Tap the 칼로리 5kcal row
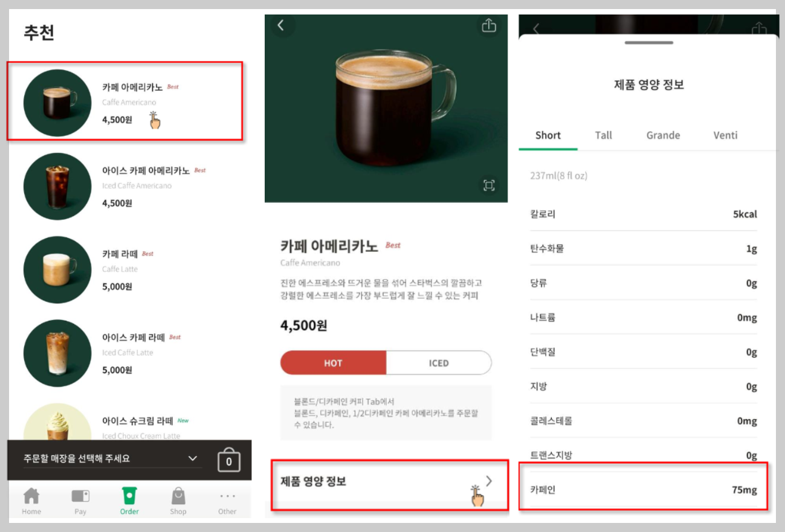785x532 pixels. pos(644,214)
